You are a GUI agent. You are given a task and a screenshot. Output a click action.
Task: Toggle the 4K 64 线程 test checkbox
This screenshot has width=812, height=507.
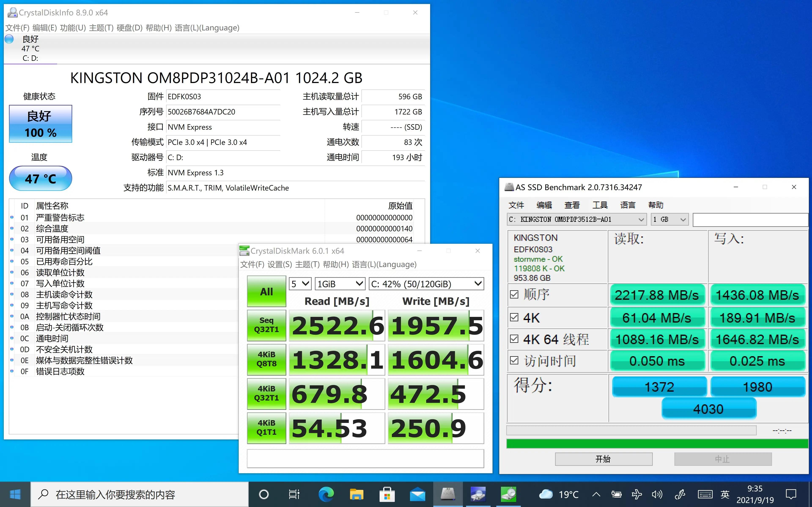tap(514, 339)
